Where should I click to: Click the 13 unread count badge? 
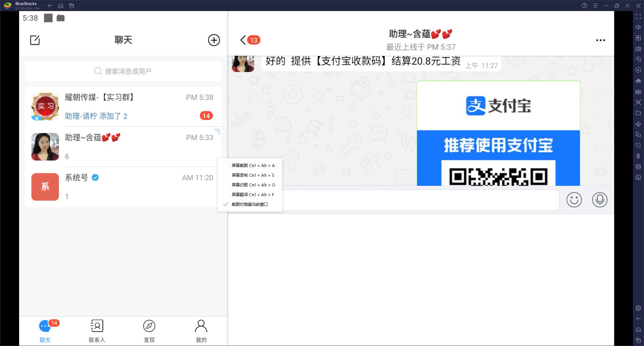click(x=254, y=40)
